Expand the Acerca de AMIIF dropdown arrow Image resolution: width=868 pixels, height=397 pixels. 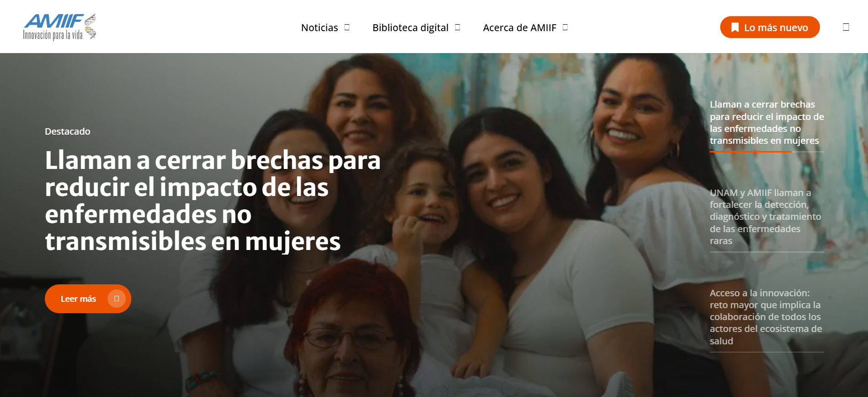tap(565, 27)
